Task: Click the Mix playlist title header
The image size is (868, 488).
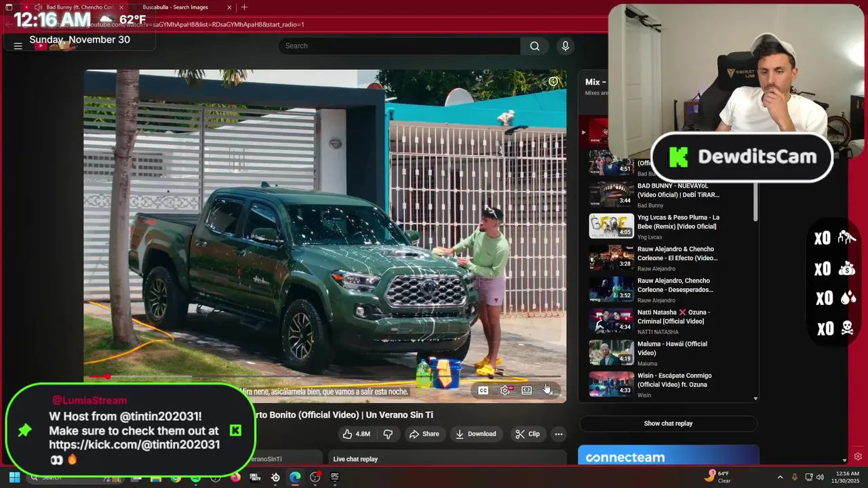Action: 595,82
